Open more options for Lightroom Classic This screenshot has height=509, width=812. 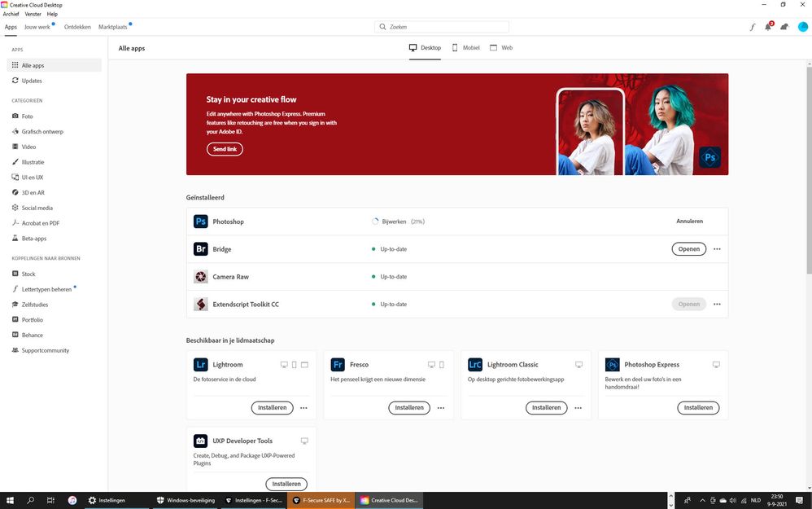pos(578,408)
